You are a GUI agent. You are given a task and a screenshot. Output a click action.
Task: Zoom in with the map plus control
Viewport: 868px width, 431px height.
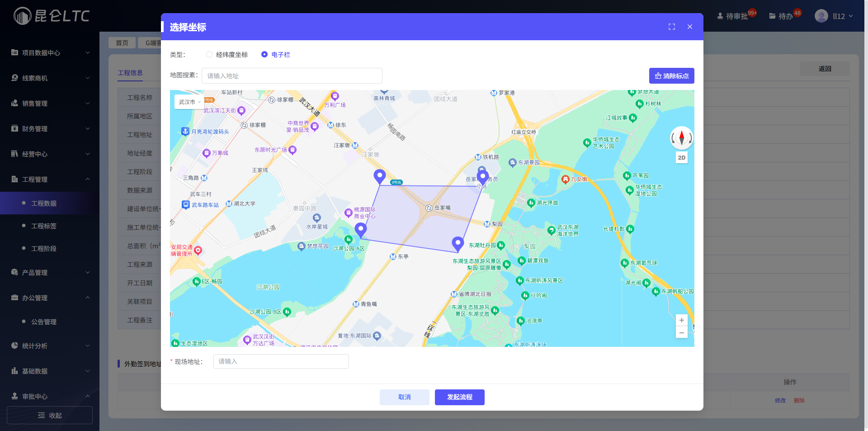[682, 320]
